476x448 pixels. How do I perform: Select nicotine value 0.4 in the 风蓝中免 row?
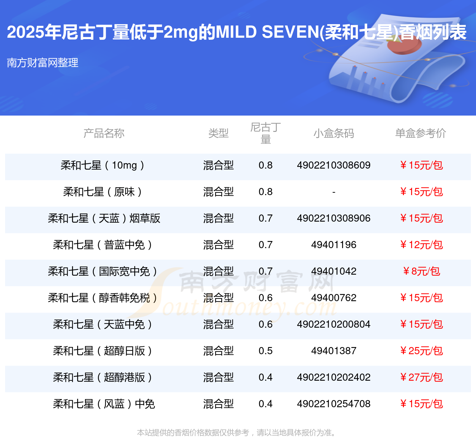pos(266,404)
